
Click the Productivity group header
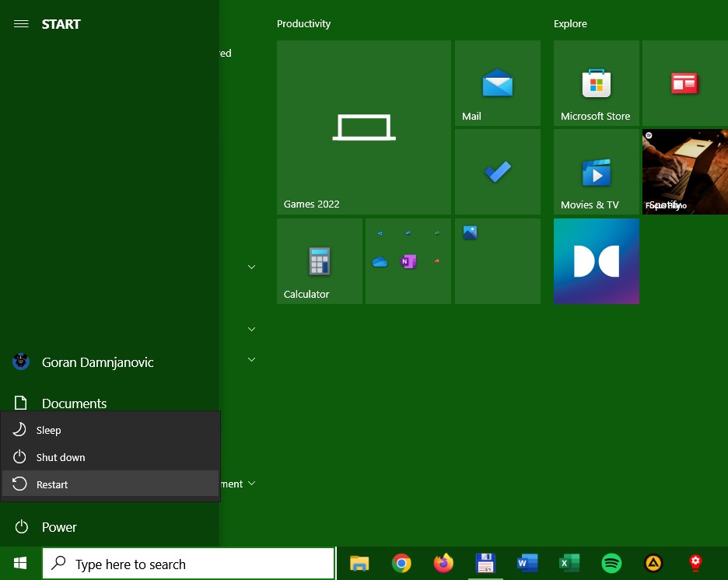(x=303, y=23)
